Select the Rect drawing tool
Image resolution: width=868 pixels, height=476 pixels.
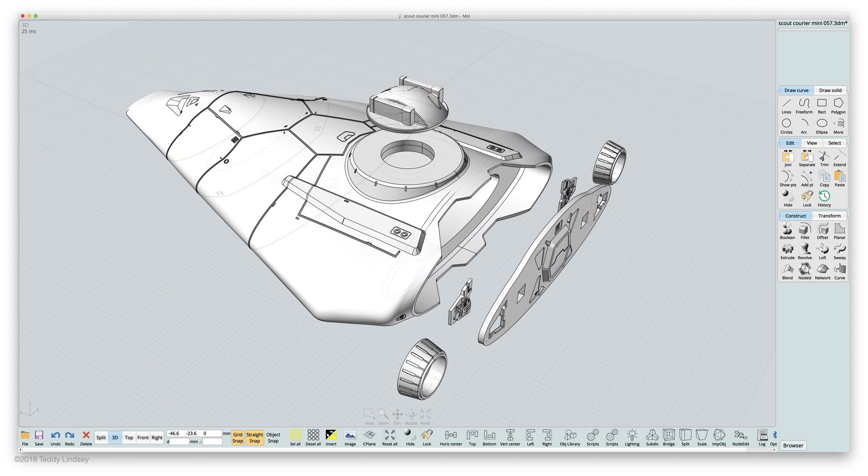(x=822, y=106)
